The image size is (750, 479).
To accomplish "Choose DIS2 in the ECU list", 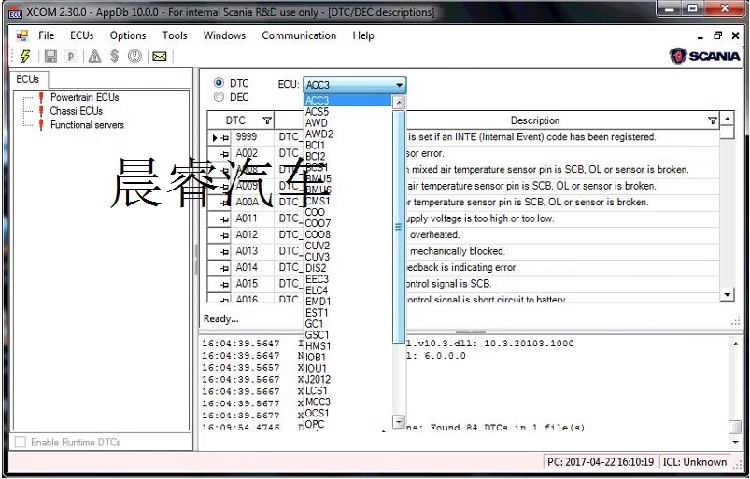I will (x=348, y=268).
